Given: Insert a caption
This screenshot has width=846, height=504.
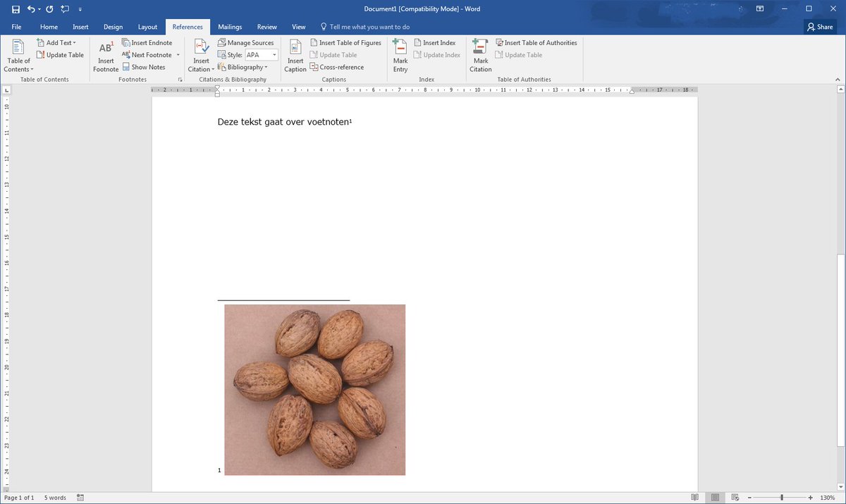Looking at the screenshot, I should pos(295,56).
